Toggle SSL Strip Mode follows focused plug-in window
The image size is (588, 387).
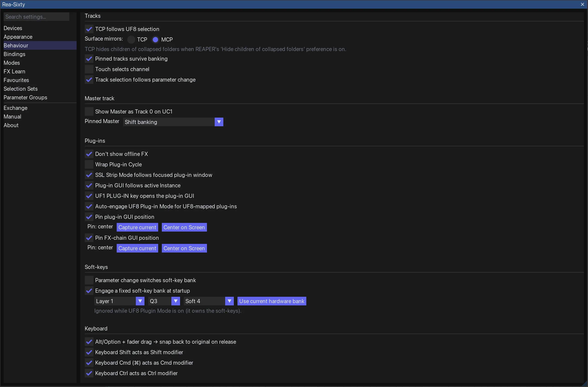89,175
